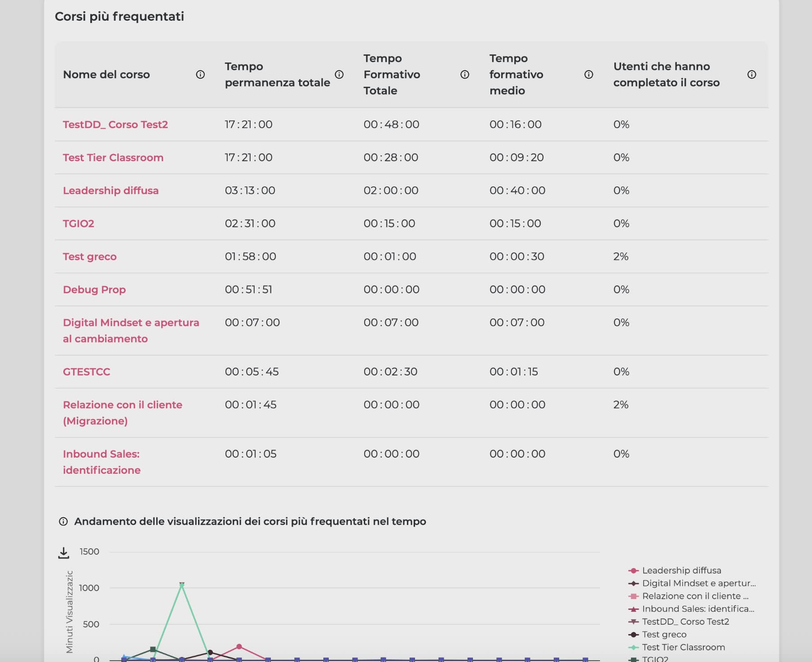This screenshot has width=812, height=662.
Task: Toggle Leadership diffusa series in chart legend
Action: 681,570
